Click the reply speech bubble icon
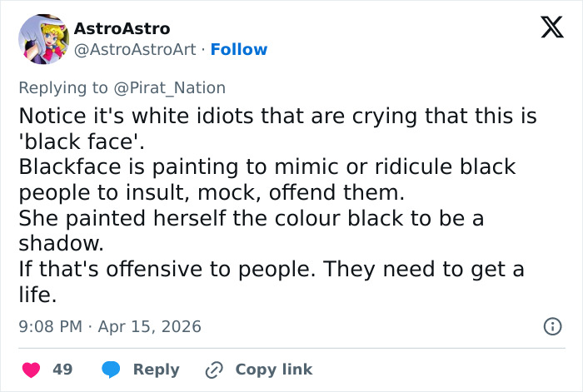 pyautogui.click(x=112, y=370)
